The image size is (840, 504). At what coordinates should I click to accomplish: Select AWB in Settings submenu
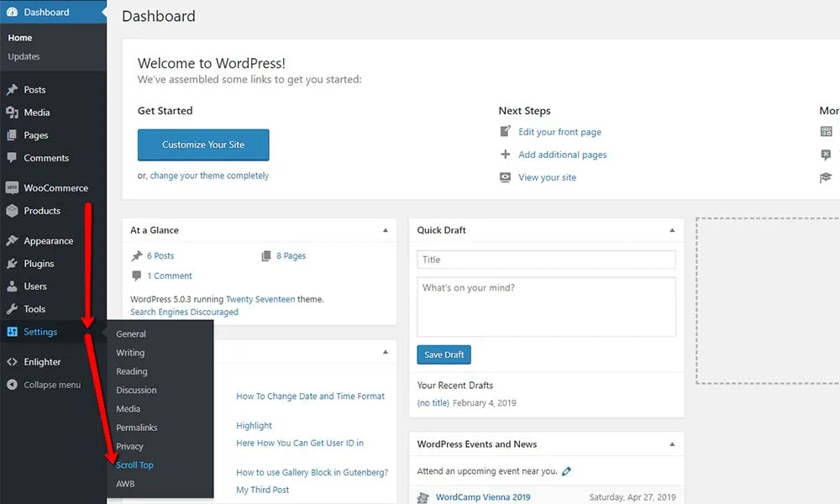click(x=125, y=484)
